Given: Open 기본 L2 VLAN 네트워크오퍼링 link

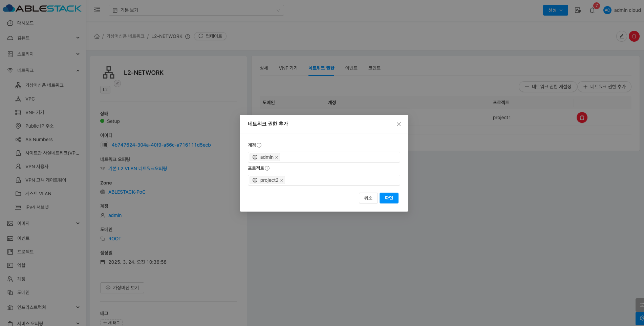Looking at the screenshot, I should (137, 169).
